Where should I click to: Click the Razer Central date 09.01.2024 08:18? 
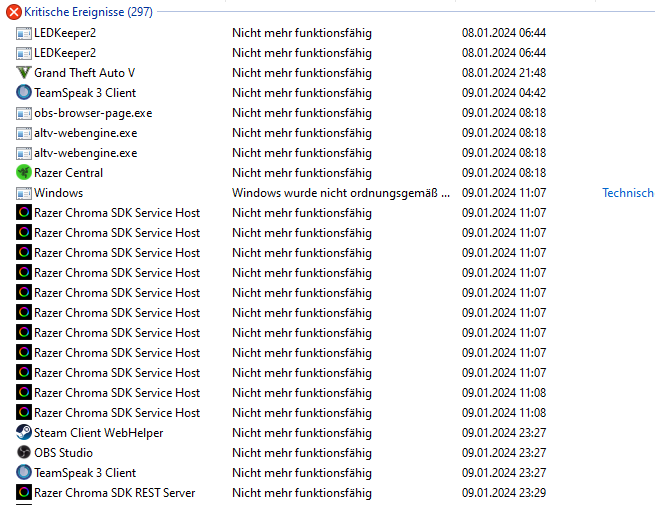[504, 173]
